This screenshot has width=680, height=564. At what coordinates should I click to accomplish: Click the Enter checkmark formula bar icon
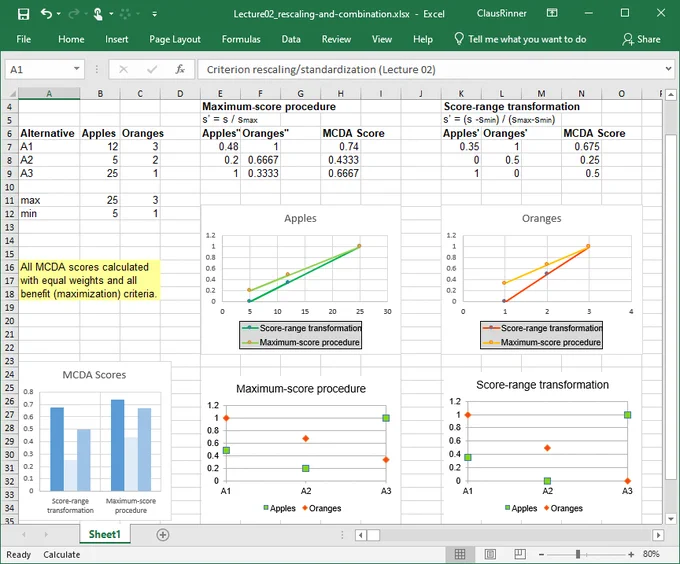pyautogui.click(x=152, y=69)
